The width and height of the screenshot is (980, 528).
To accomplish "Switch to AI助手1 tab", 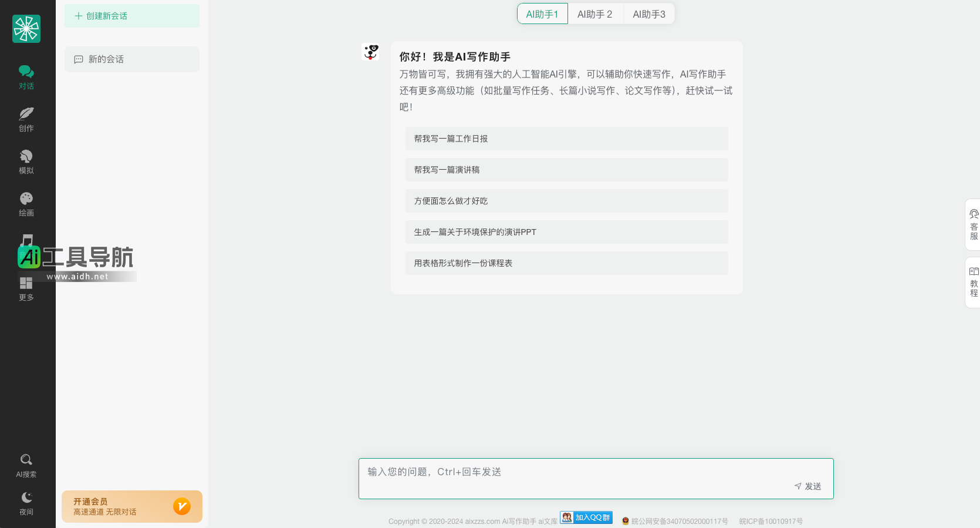I will 542,14.
